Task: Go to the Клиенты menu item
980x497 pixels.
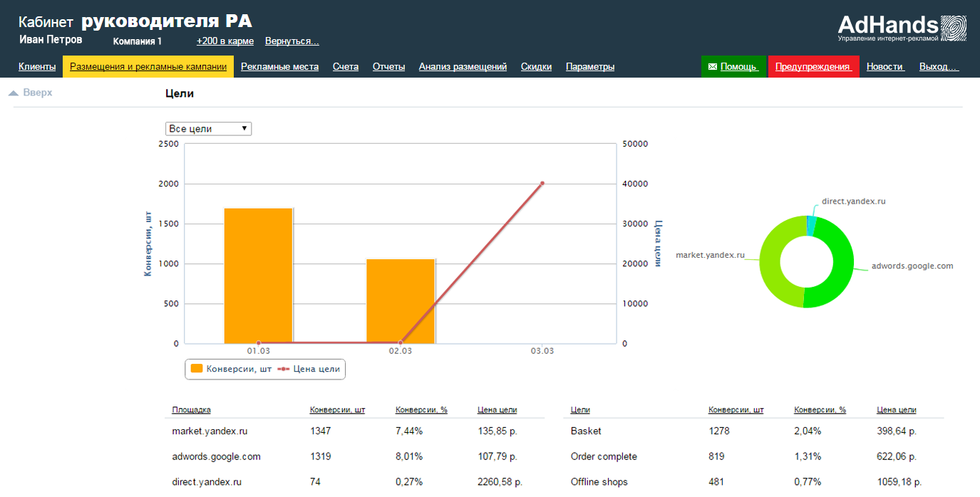Action: (x=37, y=67)
